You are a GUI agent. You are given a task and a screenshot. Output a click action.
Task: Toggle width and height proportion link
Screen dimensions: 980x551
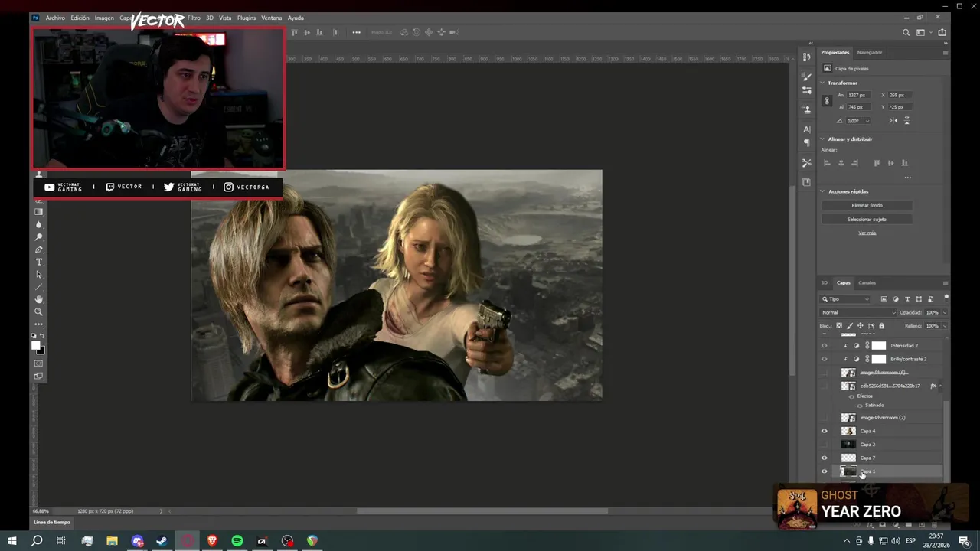tap(826, 101)
